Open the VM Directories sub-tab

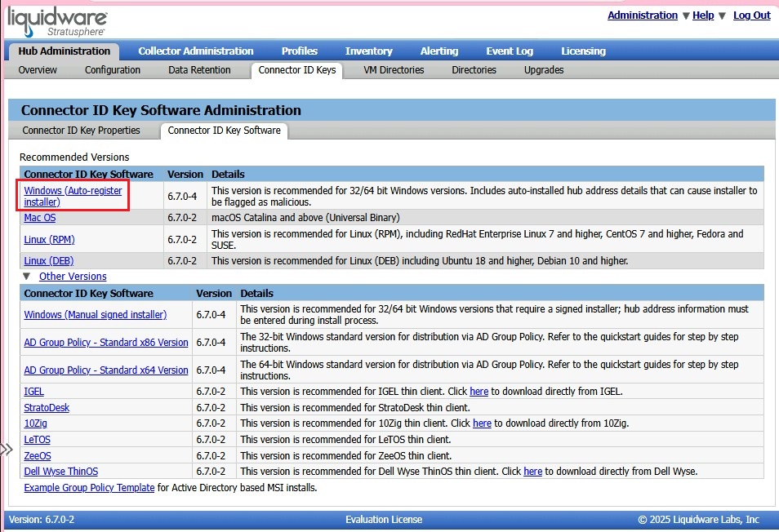point(394,70)
